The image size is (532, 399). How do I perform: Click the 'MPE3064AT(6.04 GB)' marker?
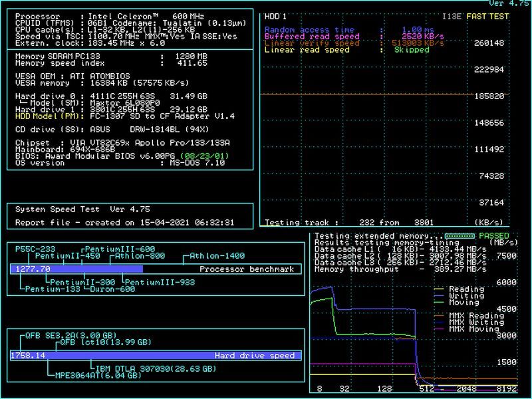click(x=98, y=376)
